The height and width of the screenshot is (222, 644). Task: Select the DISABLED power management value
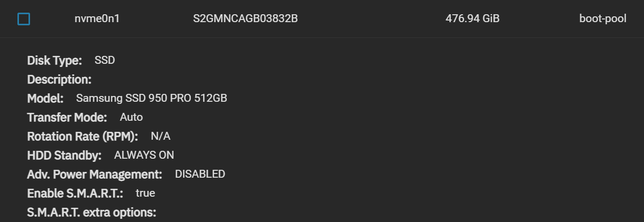pyautogui.click(x=200, y=175)
